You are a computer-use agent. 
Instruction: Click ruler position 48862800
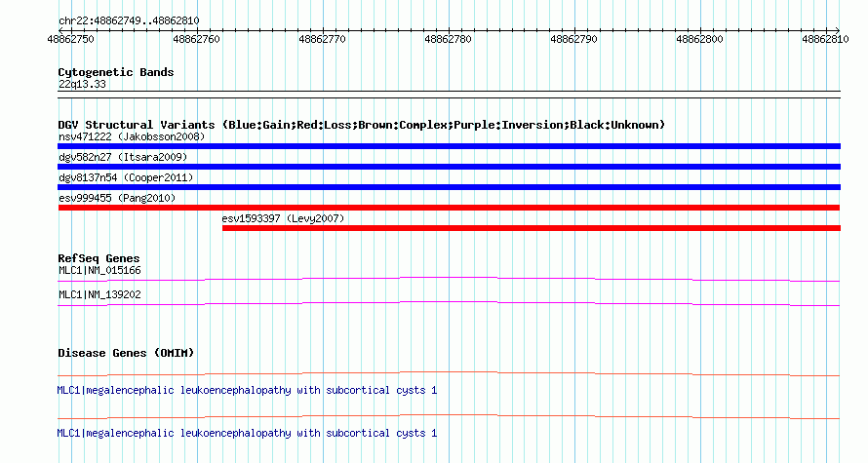point(699,39)
